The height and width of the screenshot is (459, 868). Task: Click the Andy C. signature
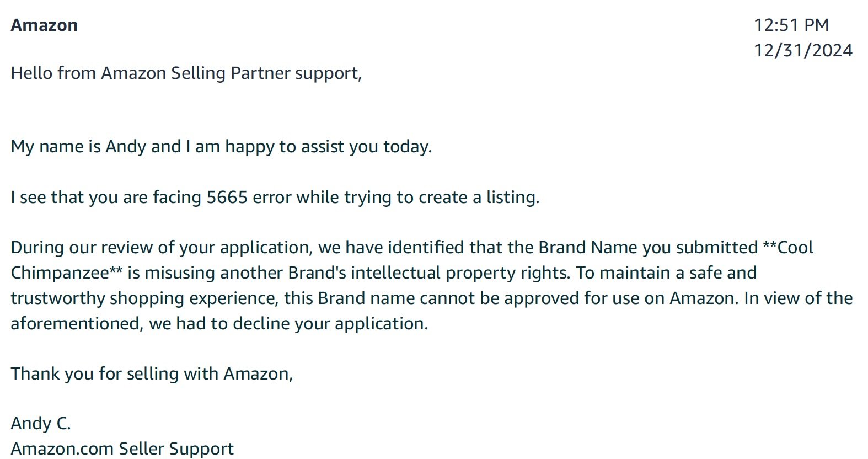(41, 424)
